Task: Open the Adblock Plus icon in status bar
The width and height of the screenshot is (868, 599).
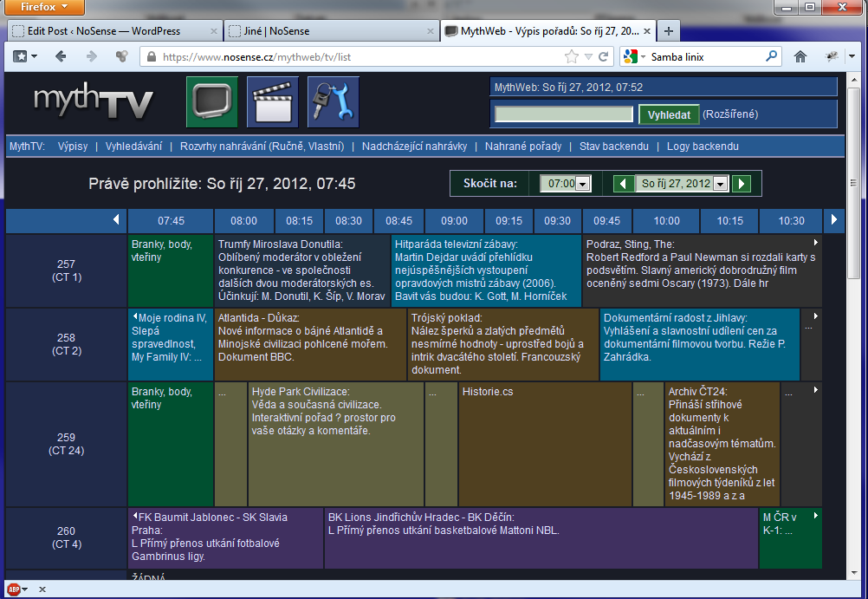Action: pos(14,589)
